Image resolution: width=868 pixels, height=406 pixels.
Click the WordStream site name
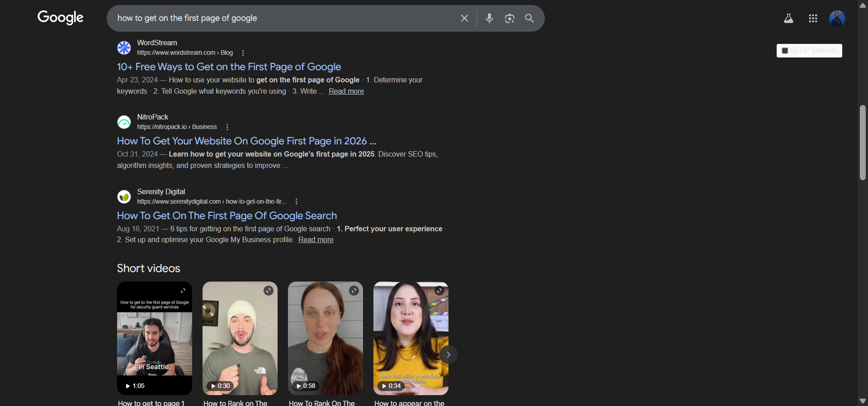pyautogui.click(x=157, y=43)
